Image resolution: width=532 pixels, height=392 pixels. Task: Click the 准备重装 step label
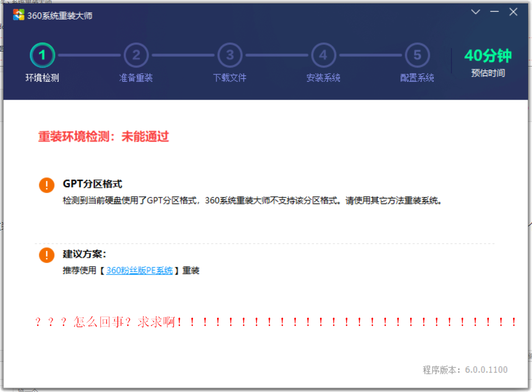point(136,78)
